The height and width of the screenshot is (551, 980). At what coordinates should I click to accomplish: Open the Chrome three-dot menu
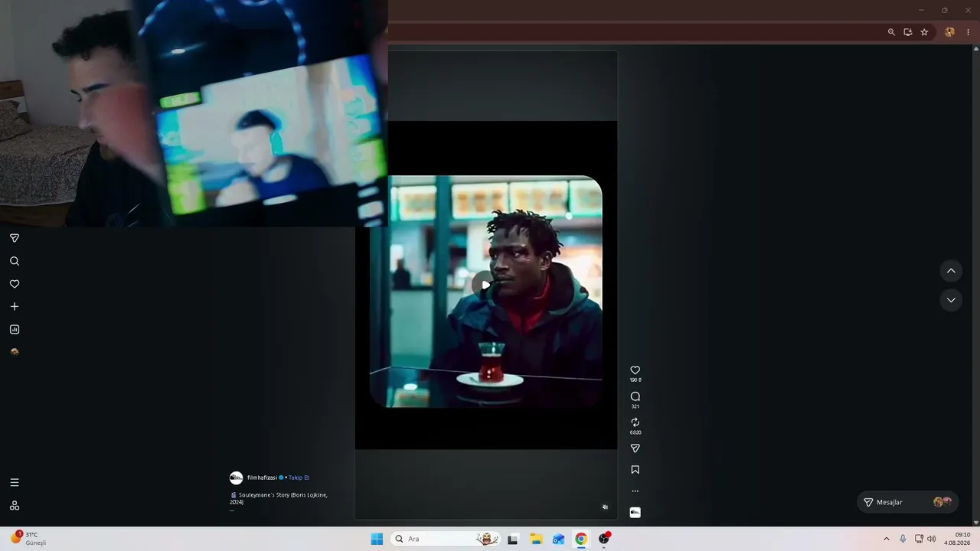click(x=969, y=32)
